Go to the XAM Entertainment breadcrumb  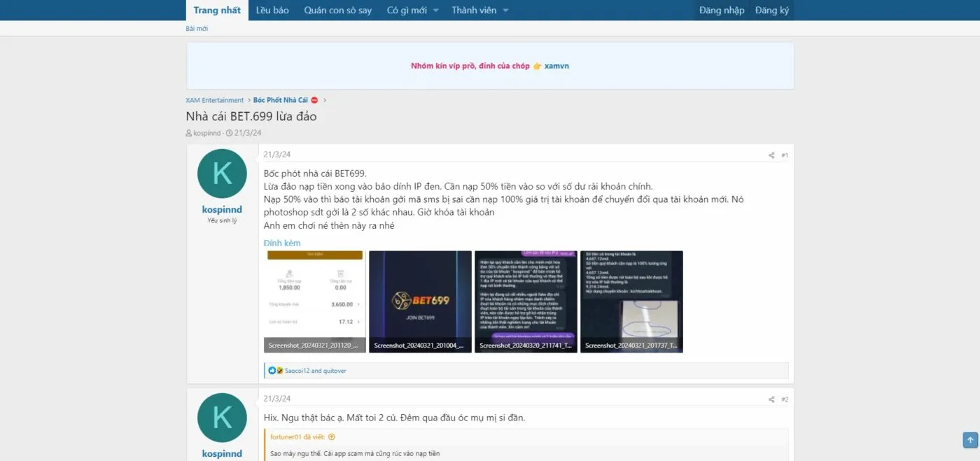tap(215, 100)
